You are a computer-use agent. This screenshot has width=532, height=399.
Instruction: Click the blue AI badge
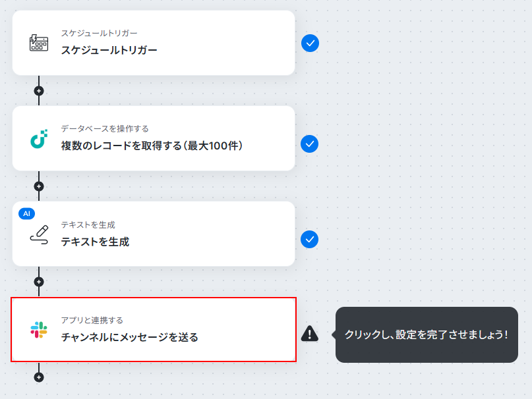click(26, 213)
